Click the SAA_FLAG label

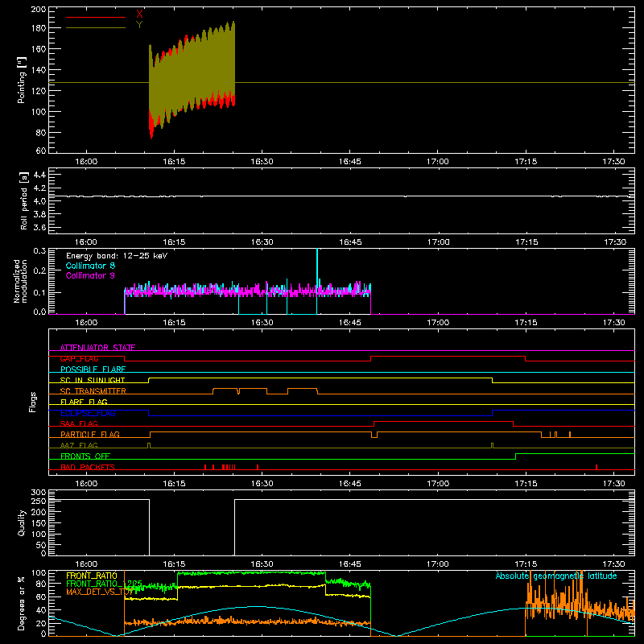point(79,423)
